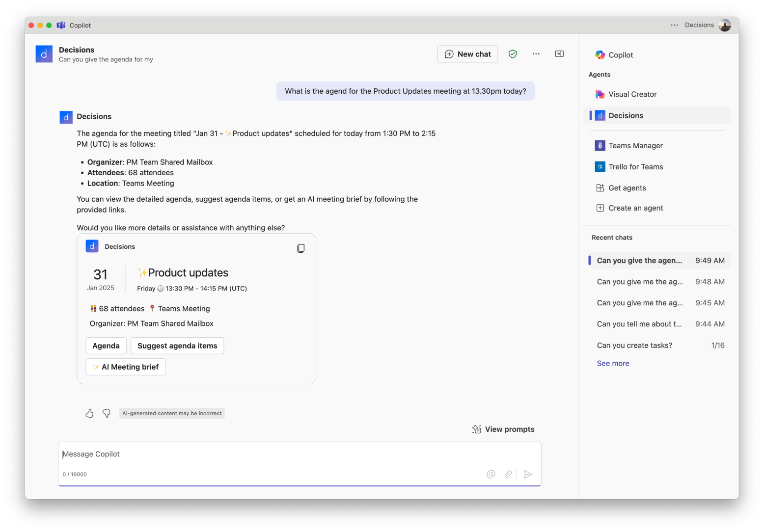Viewport: 764px width, 532px height.
Task: Open title bar ellipsis menu
Action: pyautogui.click(x=674, y=25)
